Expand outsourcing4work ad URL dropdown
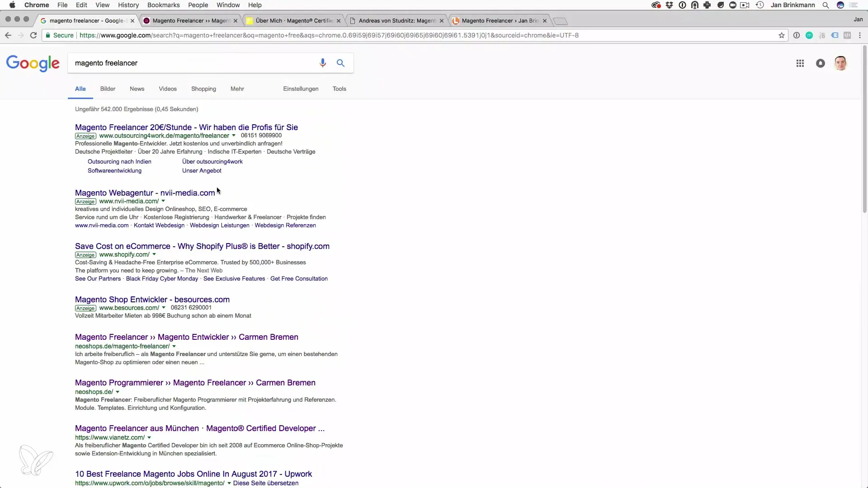868x488 pixels. click(234, 136)
